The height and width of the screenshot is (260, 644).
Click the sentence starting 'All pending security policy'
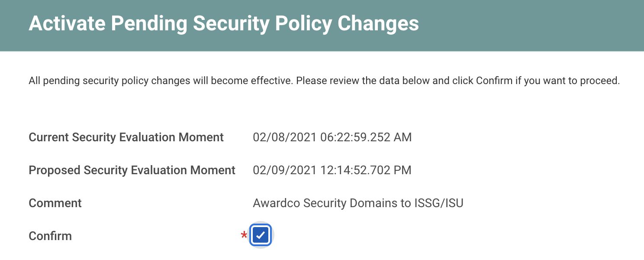(161, 81)
